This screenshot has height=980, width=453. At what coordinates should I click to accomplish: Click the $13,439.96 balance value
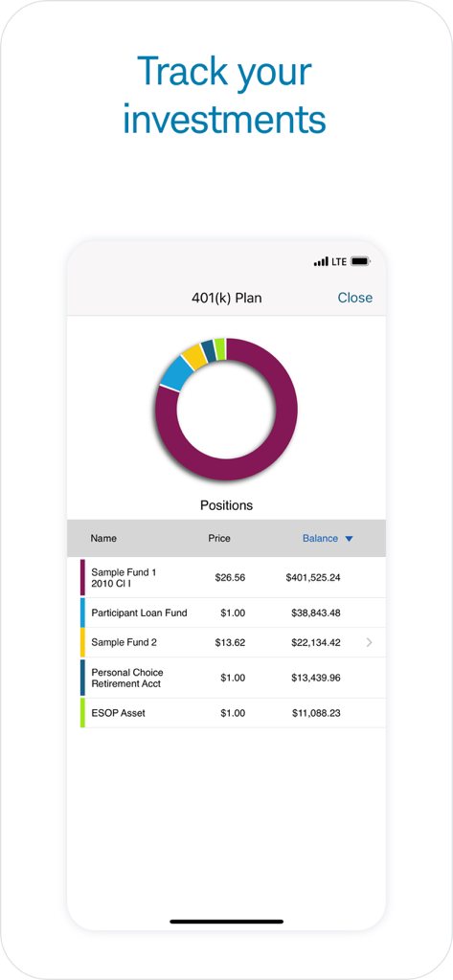click(x=316, y=679)
